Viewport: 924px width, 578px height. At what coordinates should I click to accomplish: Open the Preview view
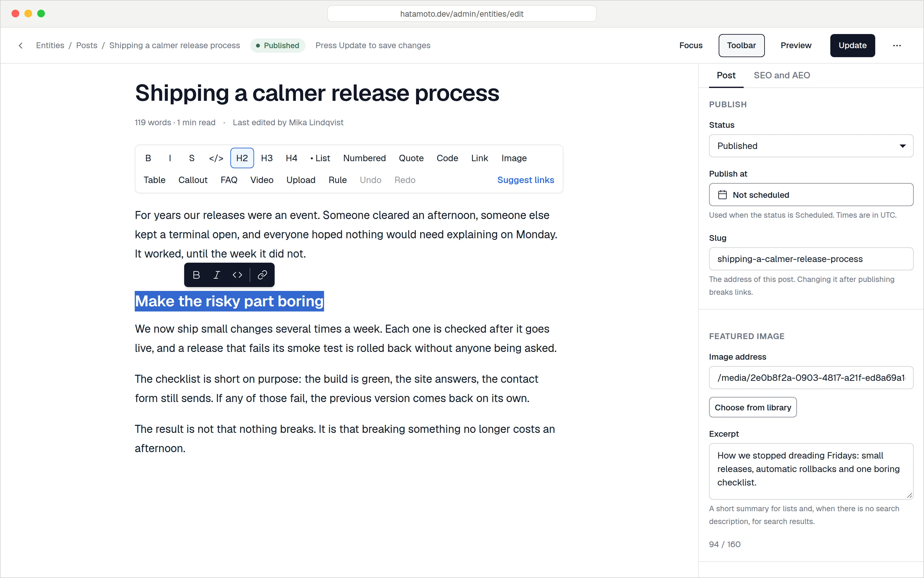(x=796, y=46)
